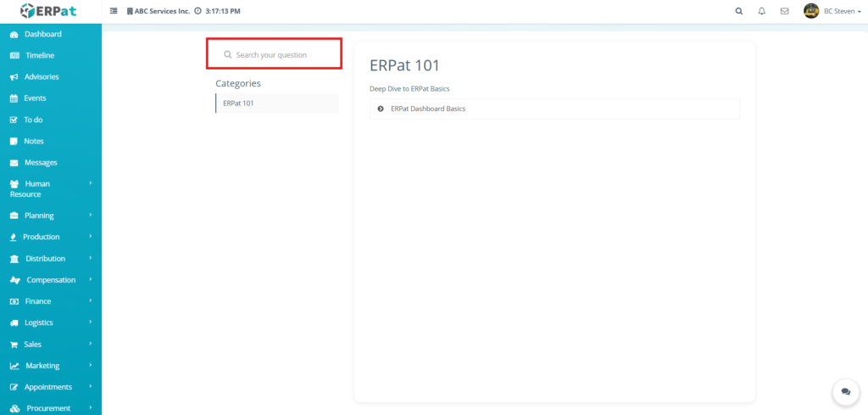The height and width of the screenshot is (415, 868).
Task: Open Advisories from the sidebar
Action: (42, 77)
